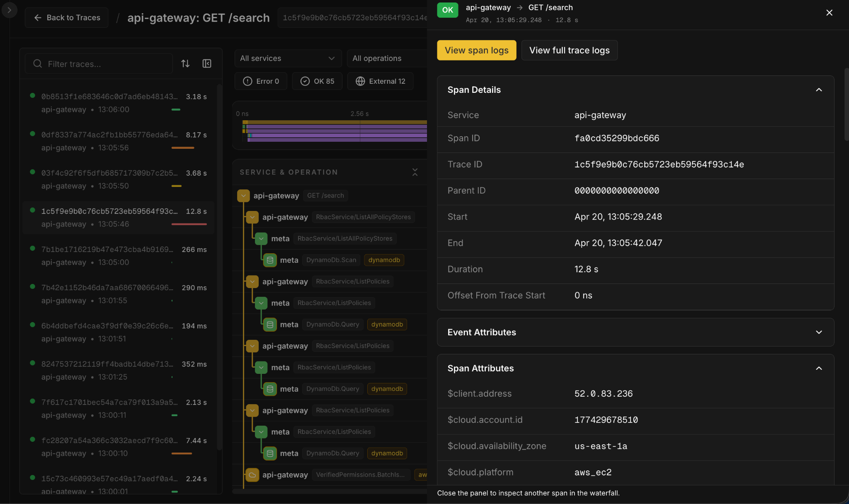Toggle the Error 0 status filter
This screenshot has height=504, width=849.
(261, 81)
